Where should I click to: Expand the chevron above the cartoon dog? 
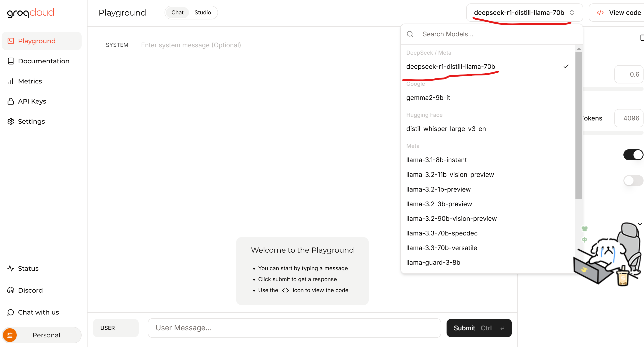(639, 224)
